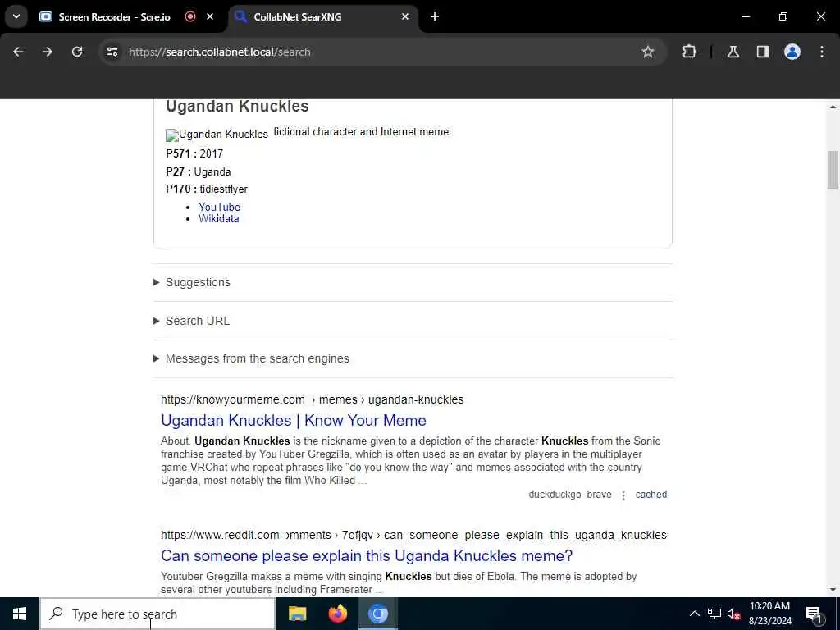This screenshot has height=630, width=840.
Task: Click scrollbar up arrow
Action: click(x=833, y=107)
